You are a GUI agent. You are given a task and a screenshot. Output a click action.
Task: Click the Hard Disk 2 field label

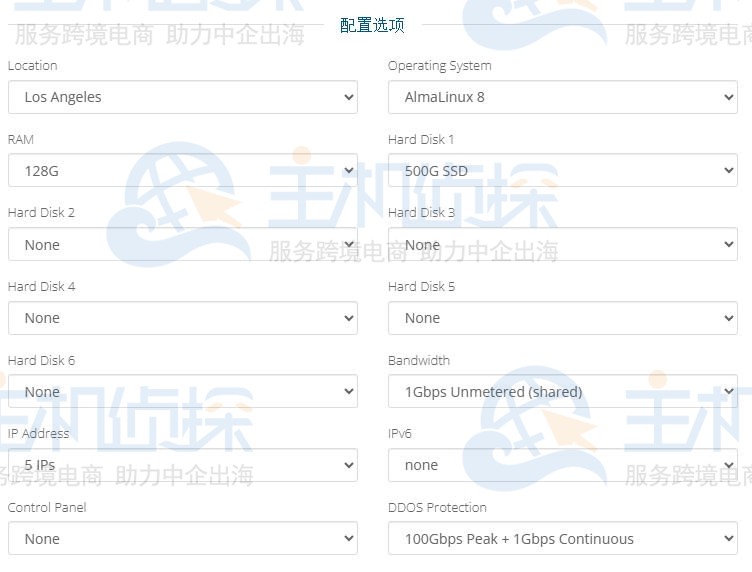(41, 213)
